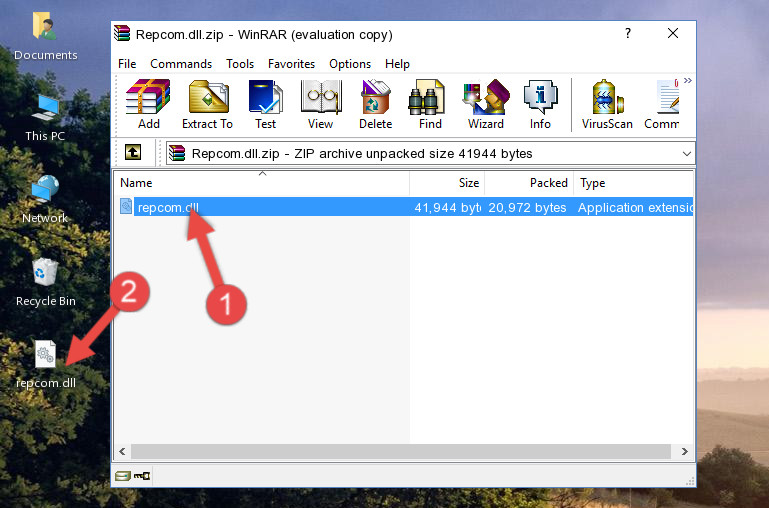Click the Application extension type cell

635,207
